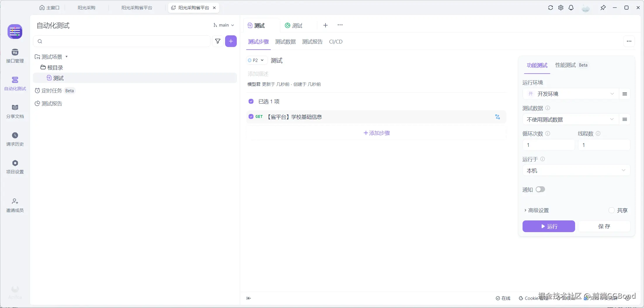644x308 pixels.
Task: Click the filter funnel icon
Action: pyautogui.click(x=218, y=41)
